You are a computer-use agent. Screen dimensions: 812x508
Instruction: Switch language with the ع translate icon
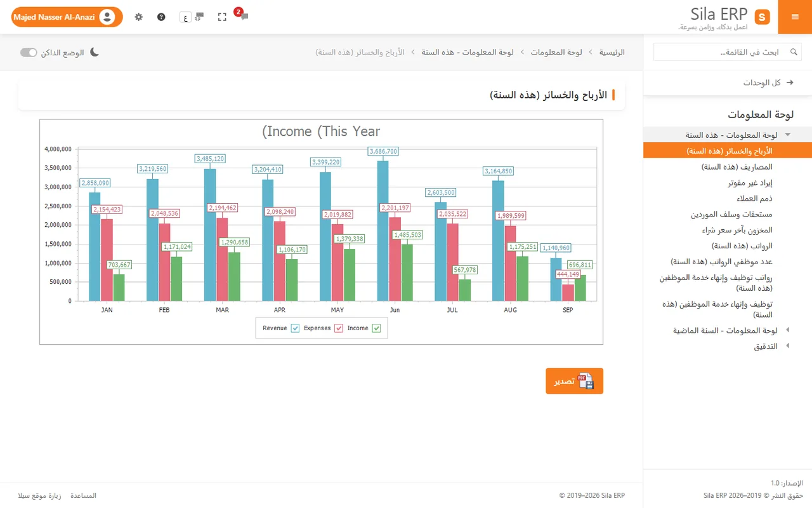click(192, 17)
